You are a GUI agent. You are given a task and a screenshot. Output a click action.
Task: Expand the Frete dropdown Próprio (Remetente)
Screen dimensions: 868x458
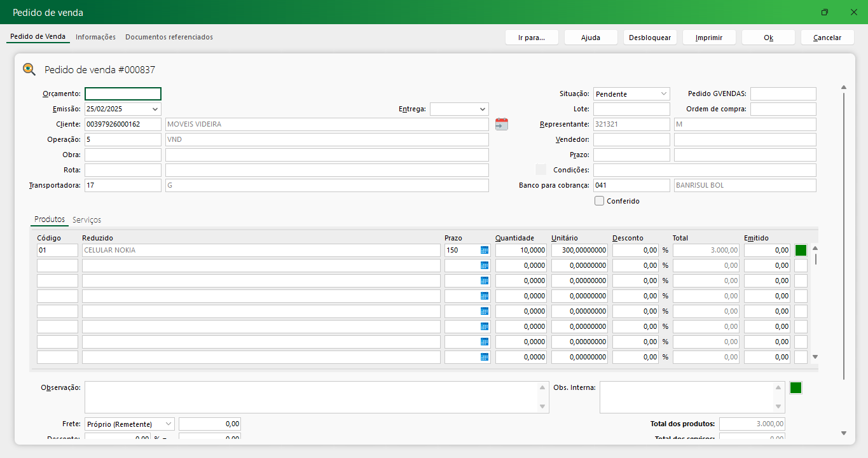[169, 424]
